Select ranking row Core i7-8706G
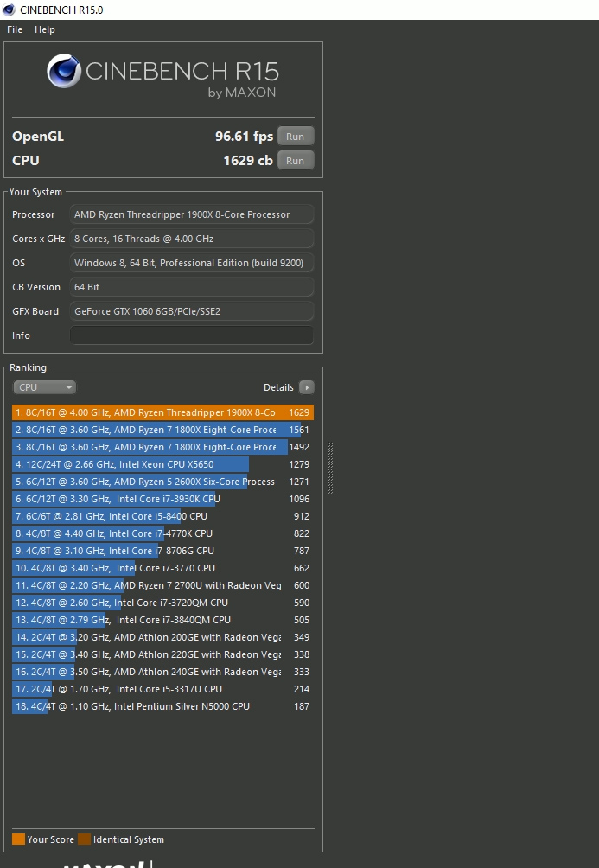This screenshot has height=868, width=599. coord(162,551)
